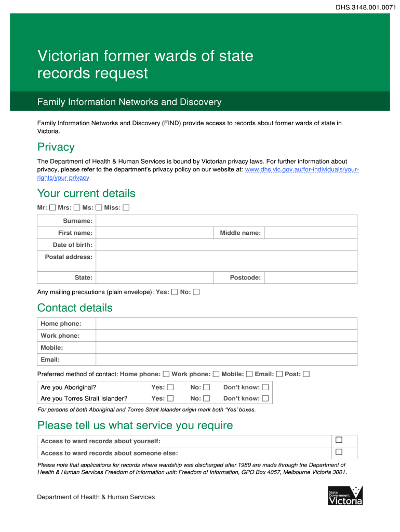The height and width of the screenshot is (532, 400).
Task: Check Yes for mailing precautions
Action: [175, 292]
